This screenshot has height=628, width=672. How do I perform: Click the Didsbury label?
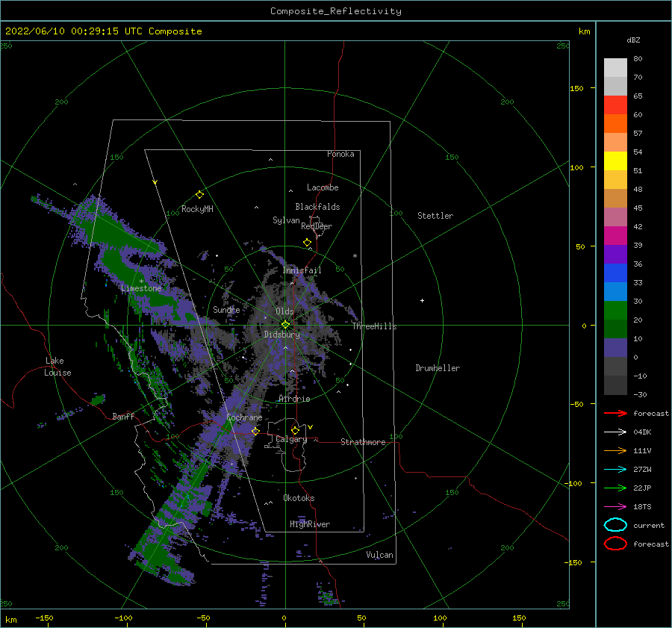coord(281,335)
